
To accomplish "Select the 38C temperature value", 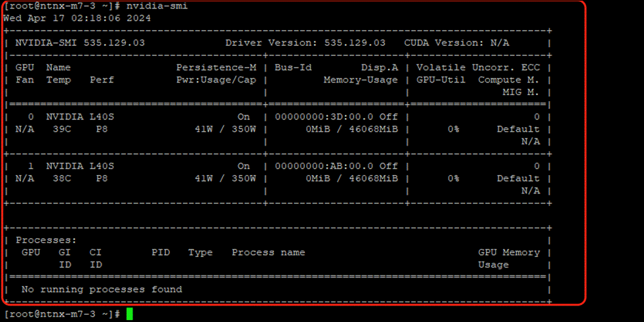I will (61, 178).
